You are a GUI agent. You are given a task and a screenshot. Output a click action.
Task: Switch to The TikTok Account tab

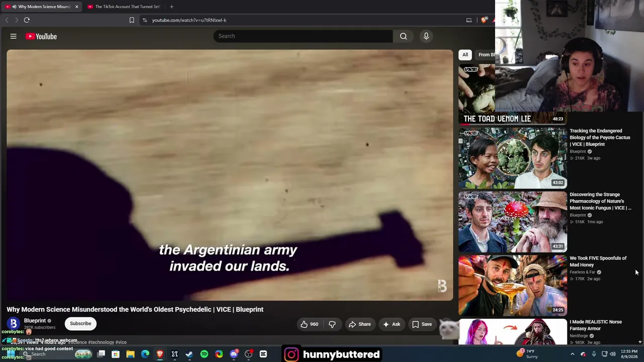[x=124, y=7]
